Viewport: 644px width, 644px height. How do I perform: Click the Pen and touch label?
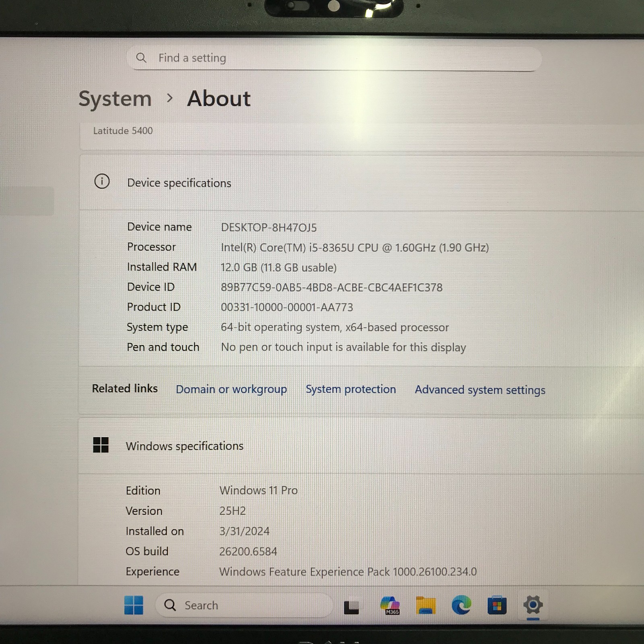pos(163,347)
